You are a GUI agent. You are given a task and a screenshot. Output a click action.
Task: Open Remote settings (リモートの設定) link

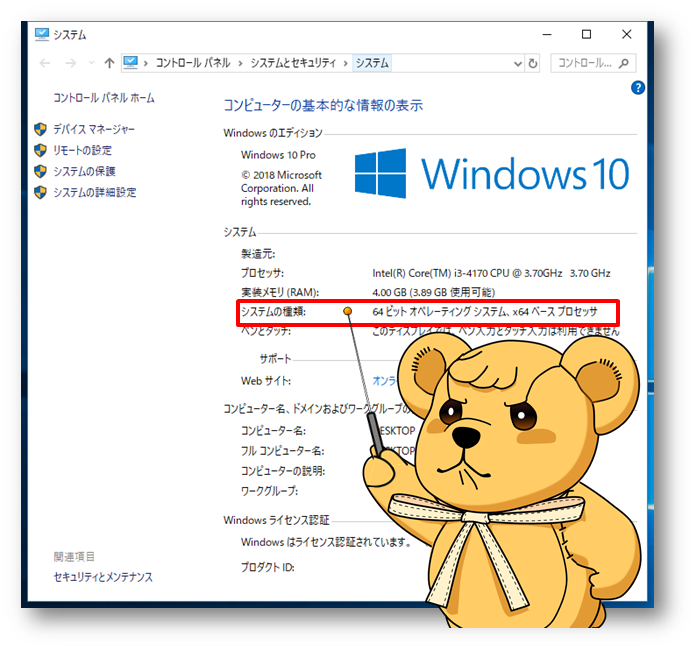(x=83, y=151)
